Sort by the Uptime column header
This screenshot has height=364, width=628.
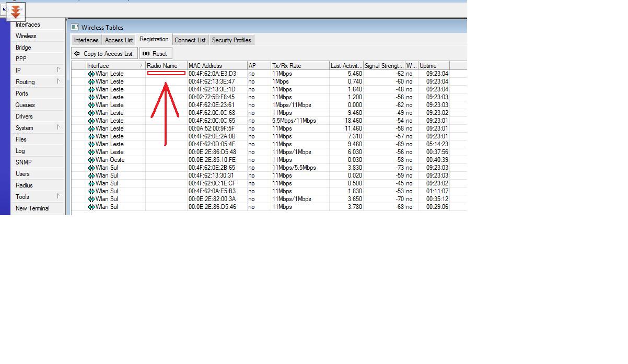click(x=434, y=66)
